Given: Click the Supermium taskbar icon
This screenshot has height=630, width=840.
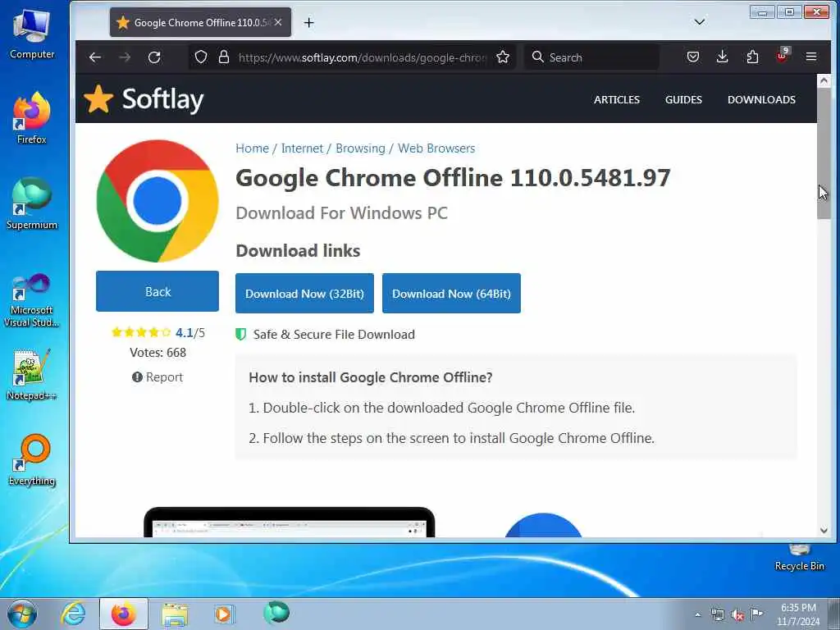Looking at the screenshot, I should [x=276, y=613].
